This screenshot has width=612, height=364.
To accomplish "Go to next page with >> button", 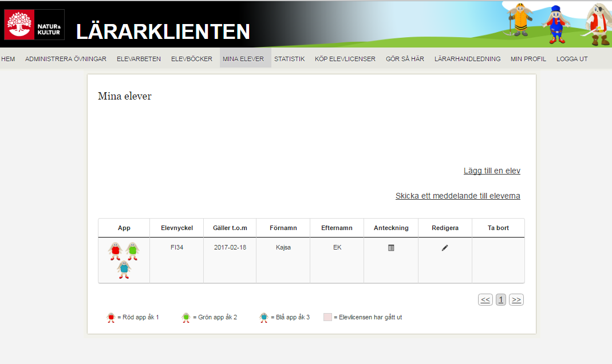I will 516,300.
